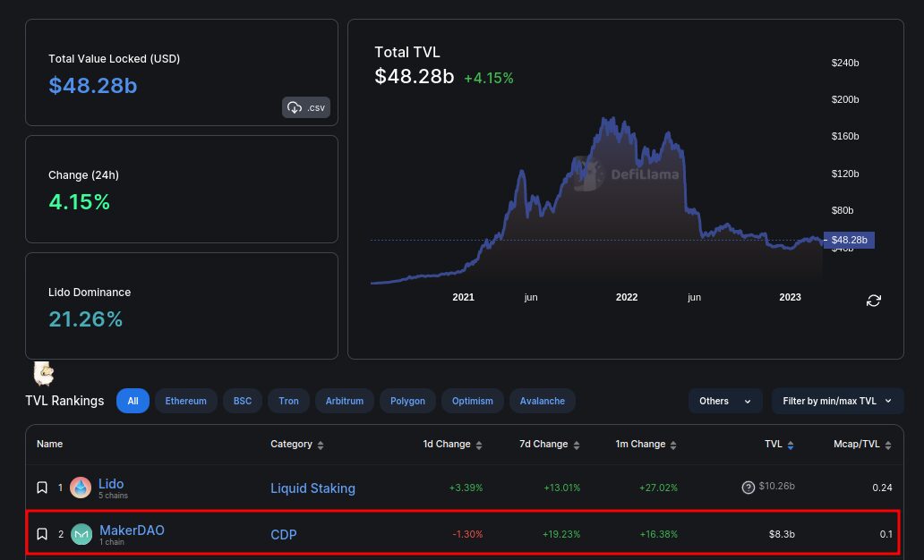The image size is (924, 560).
Task: Sort table by 7d Change column
Action: click(x=550, y=444)
